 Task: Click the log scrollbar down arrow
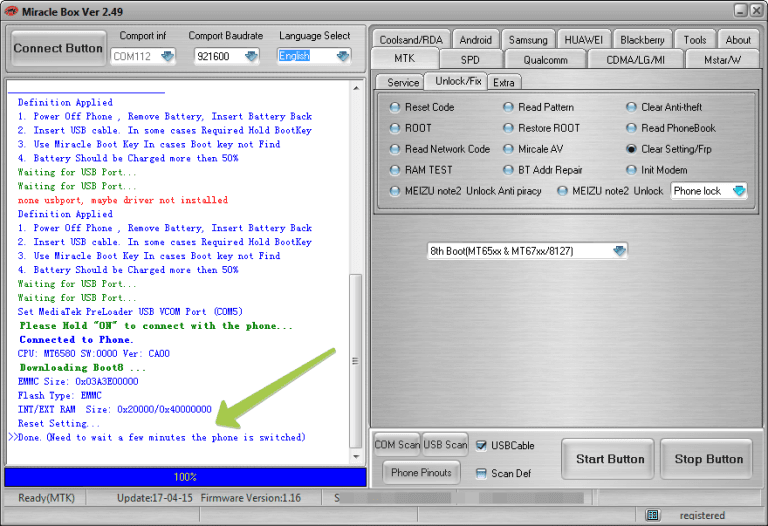356,456
